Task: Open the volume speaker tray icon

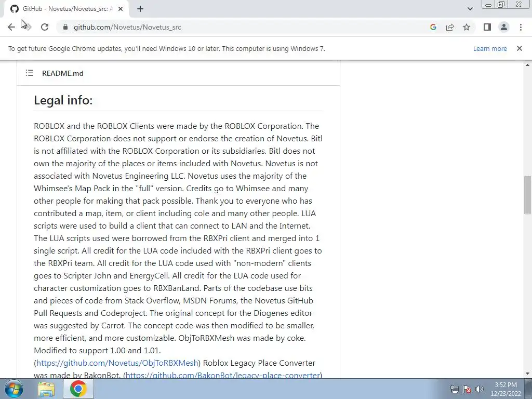Action: [x=479, y=389]
